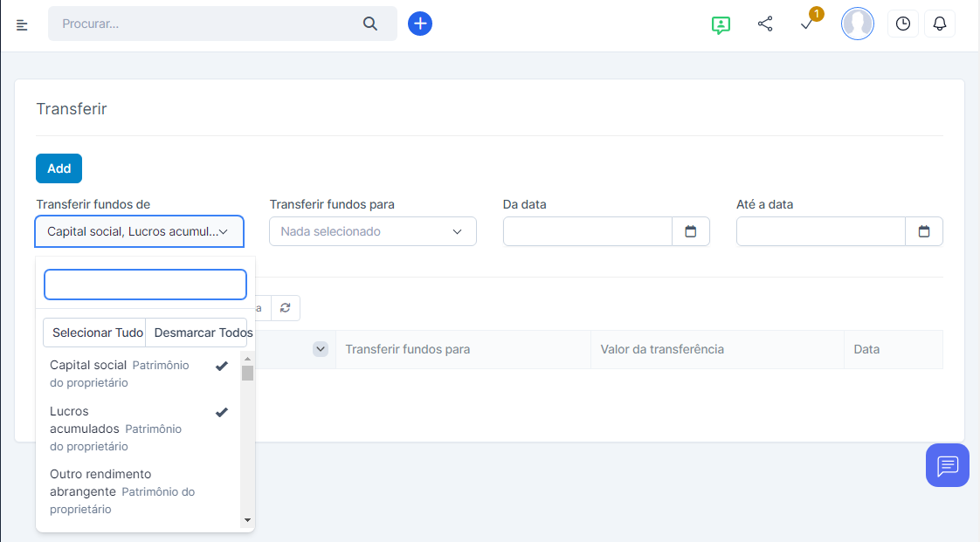Open the green contact chat icon
Image resolution: width=980 pixels, height=542 pixels.
click(x=721, y=24)
